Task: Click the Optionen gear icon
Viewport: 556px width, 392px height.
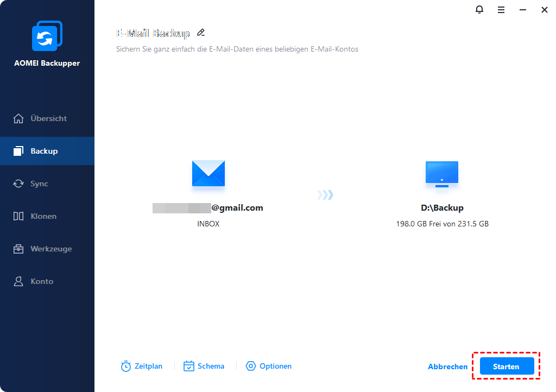Action: 251,366
